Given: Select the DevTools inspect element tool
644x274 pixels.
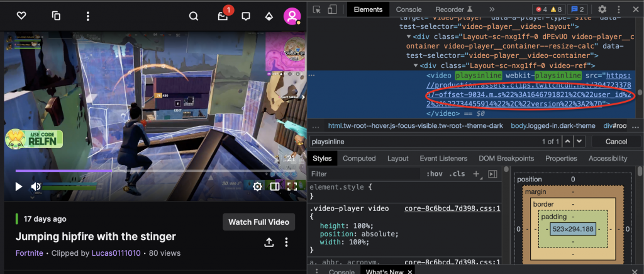Looking at the screenshot, I should point(316,9).
